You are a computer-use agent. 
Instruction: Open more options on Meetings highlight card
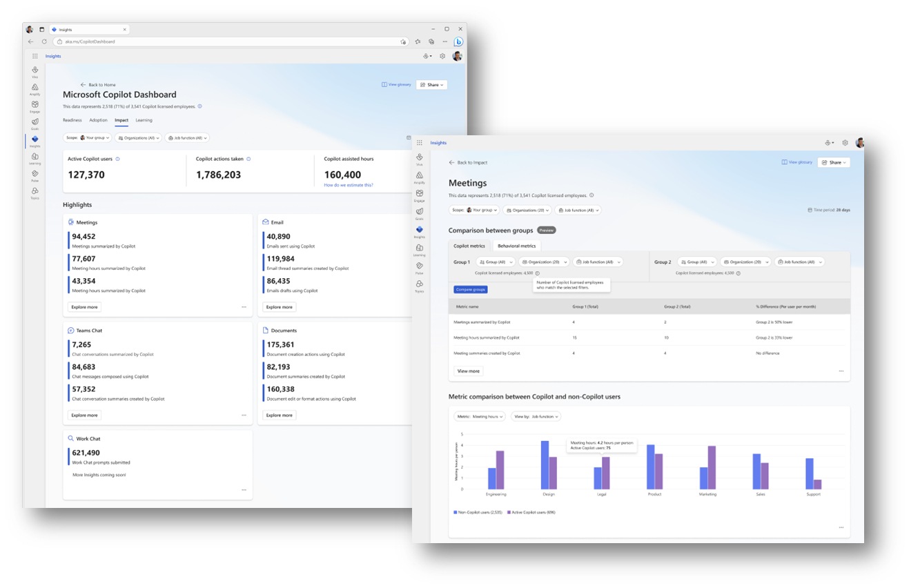(x=244, y=307)
